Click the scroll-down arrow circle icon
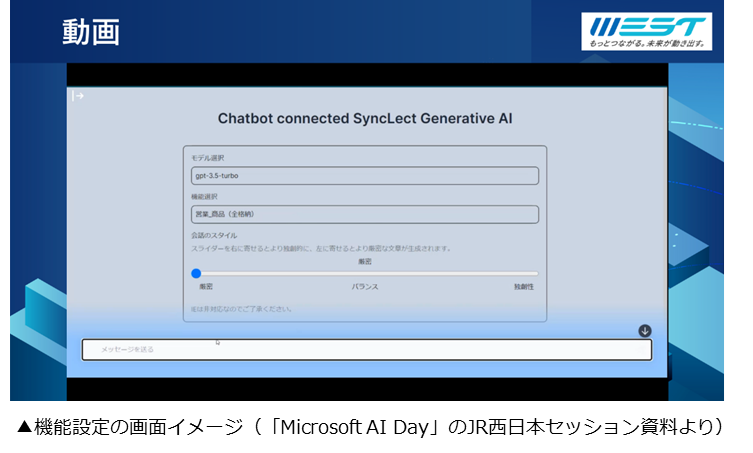 pos(644,331)
